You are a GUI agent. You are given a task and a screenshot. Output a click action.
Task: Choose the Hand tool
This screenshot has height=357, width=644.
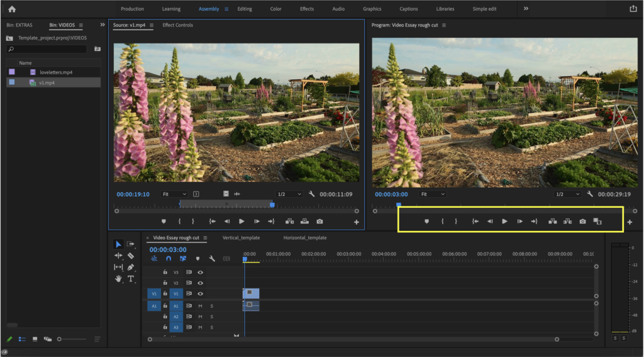point(118,278)
